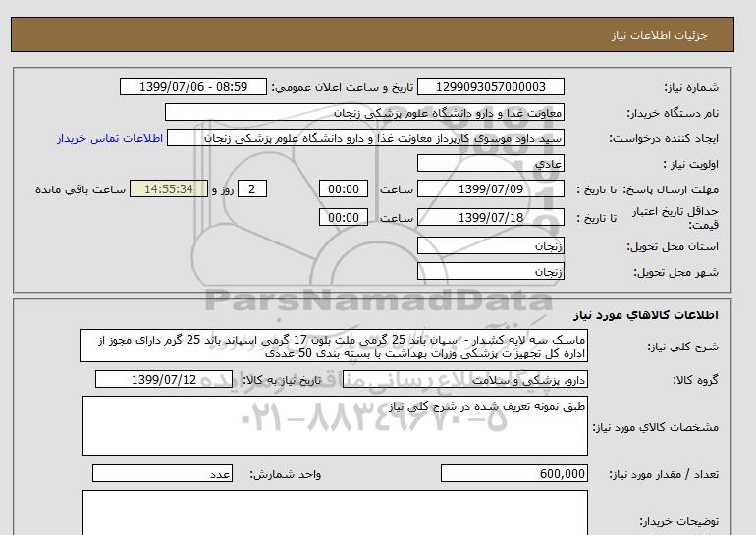Click quantity field 600,000
756x535 pixels.
(x=513, y=473)
